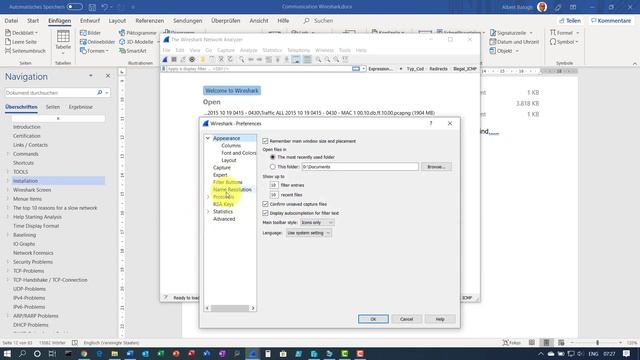640x360 pixels.
Task: Zoom in packet text with Wireshark toolbar icon
Action: 318,60
